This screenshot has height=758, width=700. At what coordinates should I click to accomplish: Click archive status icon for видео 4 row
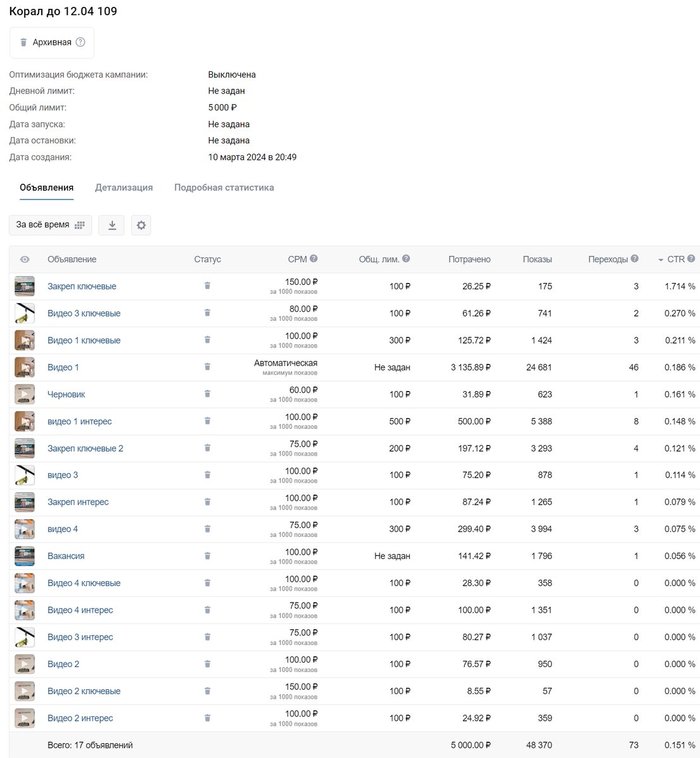click(207, 529)
